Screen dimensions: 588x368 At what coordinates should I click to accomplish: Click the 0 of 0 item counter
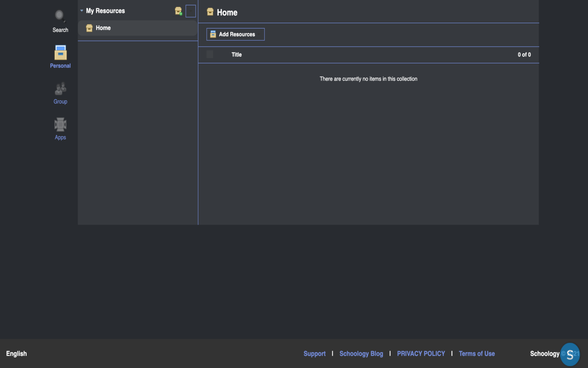point(524,55)
